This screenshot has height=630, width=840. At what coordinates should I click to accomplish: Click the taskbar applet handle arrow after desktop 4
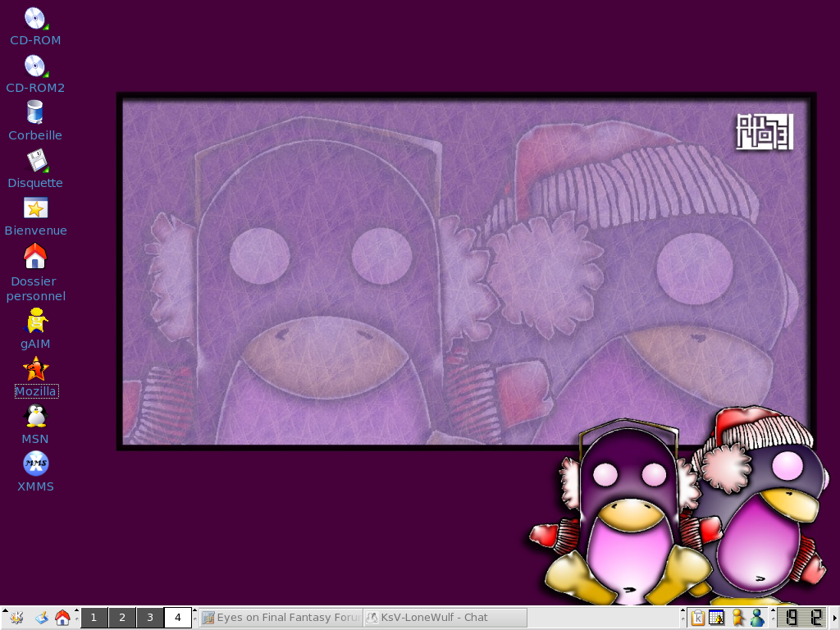[195, 610]
